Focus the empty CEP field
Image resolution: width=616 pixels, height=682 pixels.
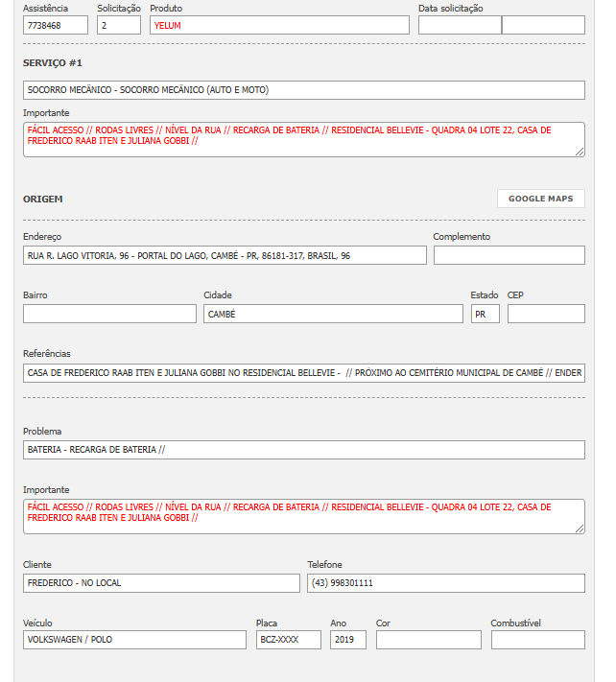(546, 314)
